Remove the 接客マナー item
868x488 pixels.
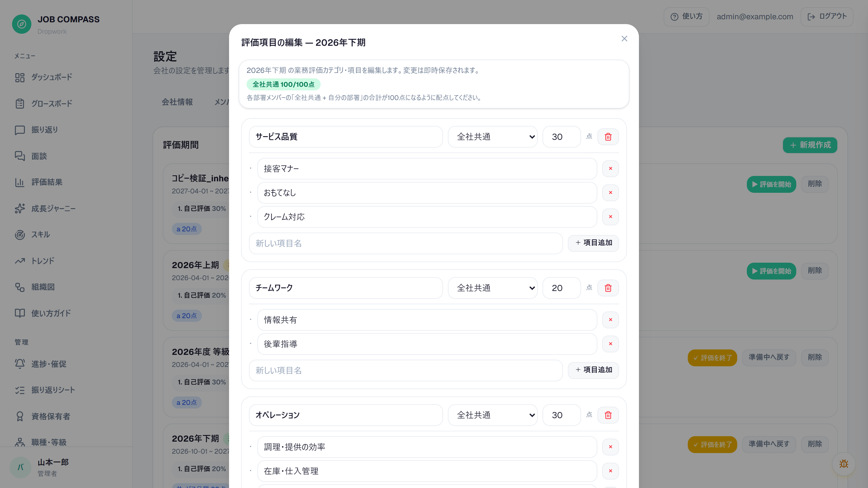coord(610,168)
